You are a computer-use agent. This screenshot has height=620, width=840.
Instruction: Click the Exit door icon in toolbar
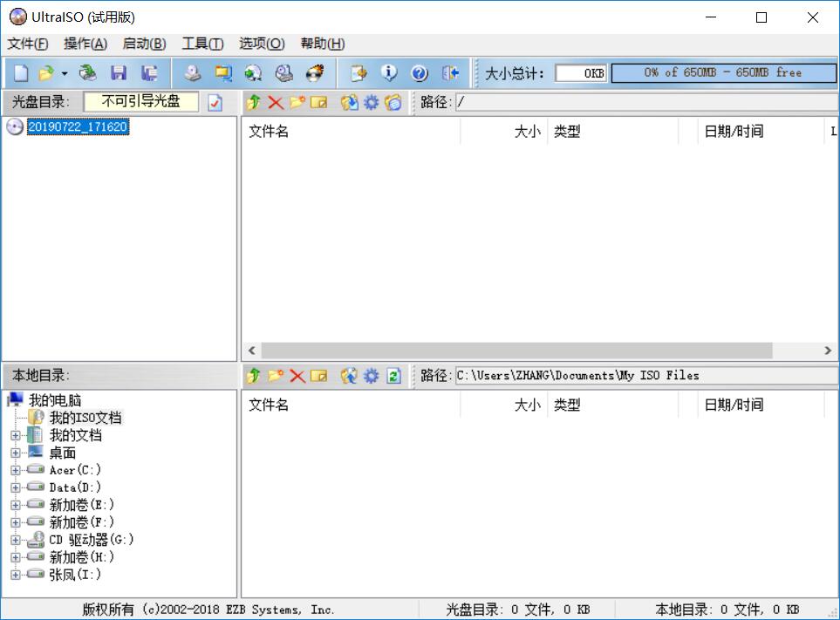pyautogui.click(x=450, y=73)
